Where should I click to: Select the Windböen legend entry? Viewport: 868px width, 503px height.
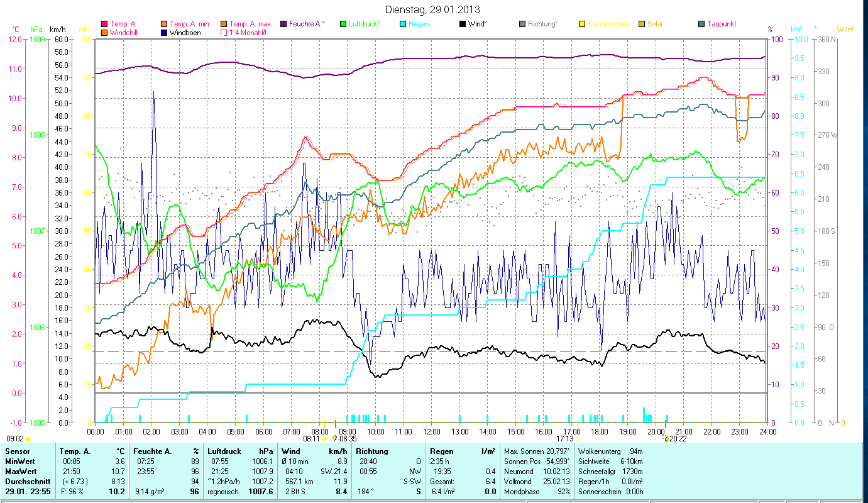click(181, 32)
